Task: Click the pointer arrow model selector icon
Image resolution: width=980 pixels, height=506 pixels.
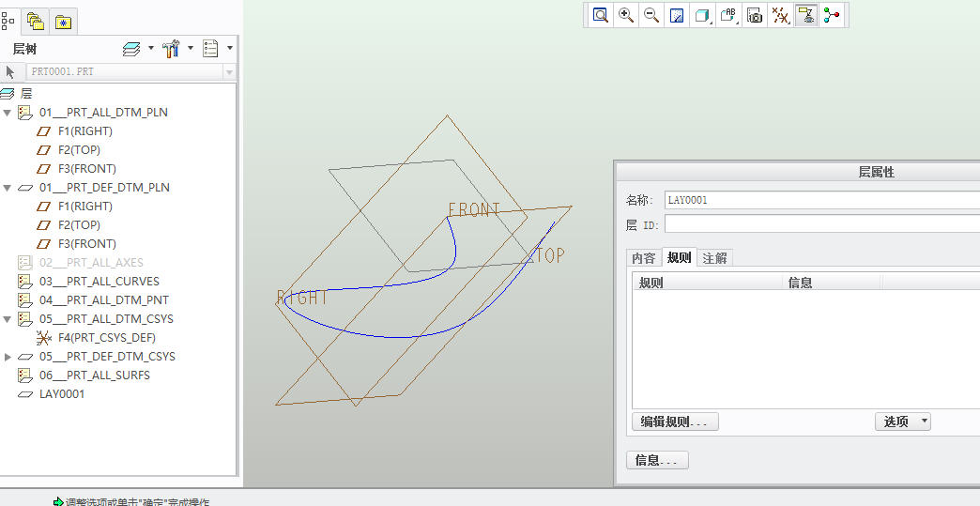Action: point(10,72)
